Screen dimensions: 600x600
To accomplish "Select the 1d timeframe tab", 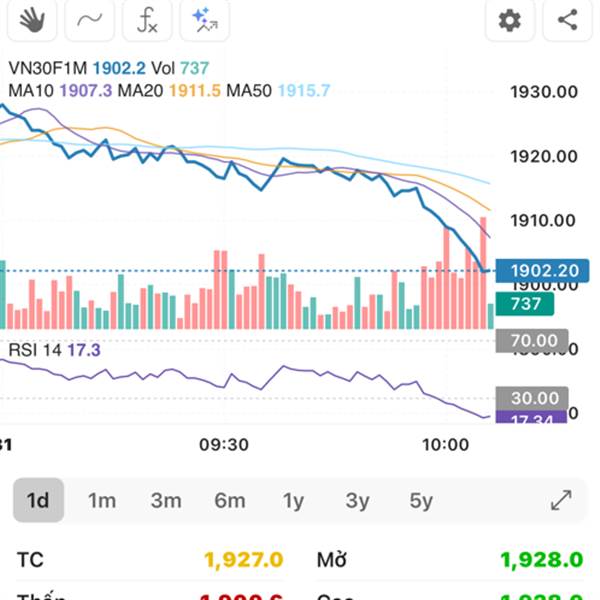I will [x=38, y=500].
